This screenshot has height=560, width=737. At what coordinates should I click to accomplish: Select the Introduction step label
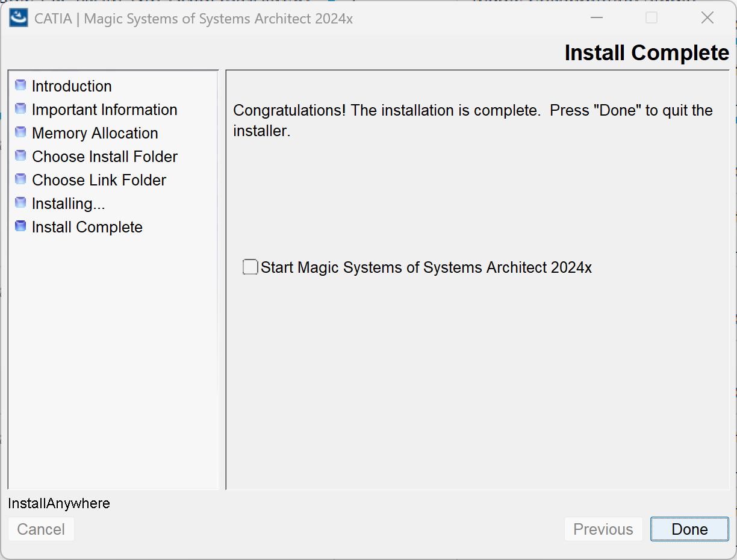coord(72,86)
